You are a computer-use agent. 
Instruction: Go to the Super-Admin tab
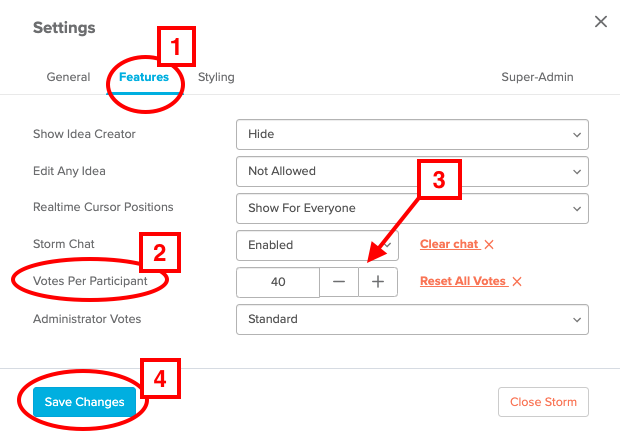(537, 77)
